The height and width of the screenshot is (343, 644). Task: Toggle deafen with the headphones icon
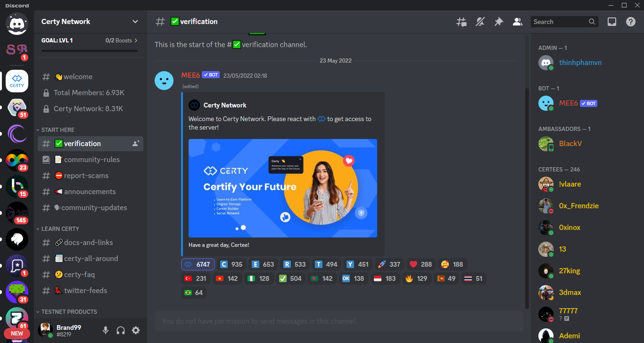pyautogui.click(x=121, y=330)
